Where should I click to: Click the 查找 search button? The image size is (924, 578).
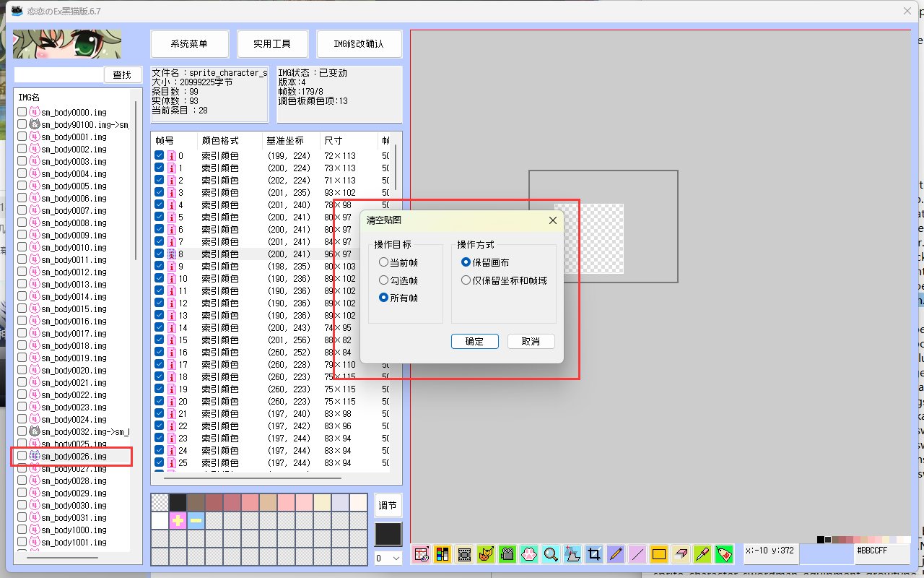coord(123,74)
